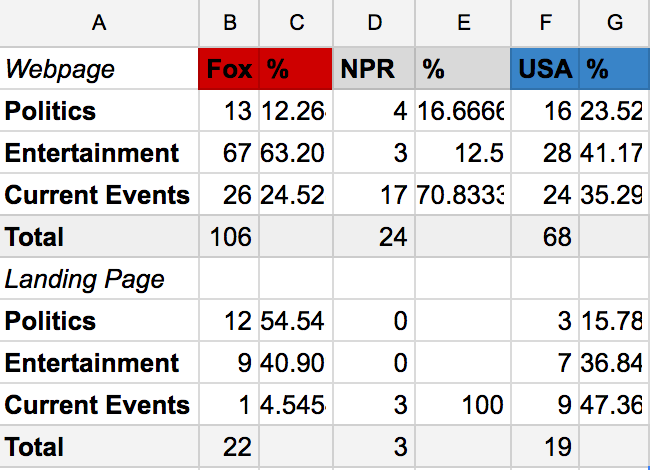Select USA Webpage Politics value 16
Image resolution: width=650 pixels, height=470 pixels.
point(545,111)
